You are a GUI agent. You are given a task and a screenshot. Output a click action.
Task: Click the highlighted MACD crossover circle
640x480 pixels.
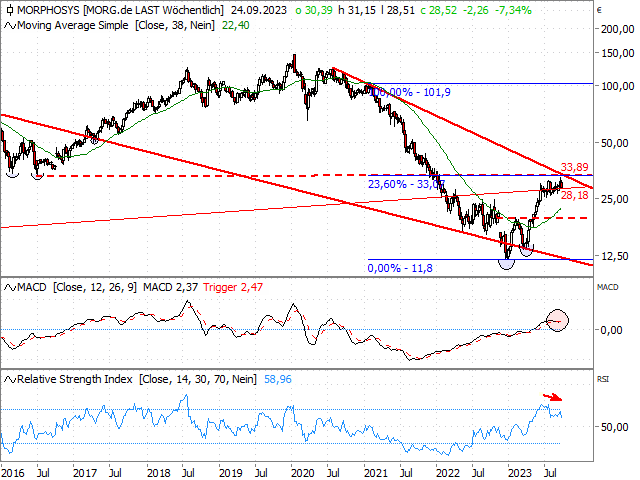557,320
